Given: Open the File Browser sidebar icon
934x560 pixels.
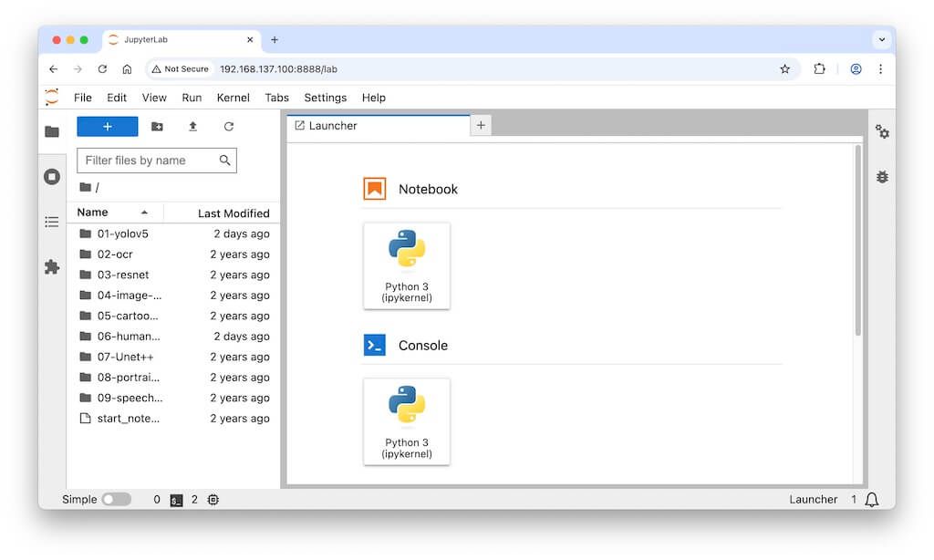Looking at the screenshot, I should click(52, 131).
